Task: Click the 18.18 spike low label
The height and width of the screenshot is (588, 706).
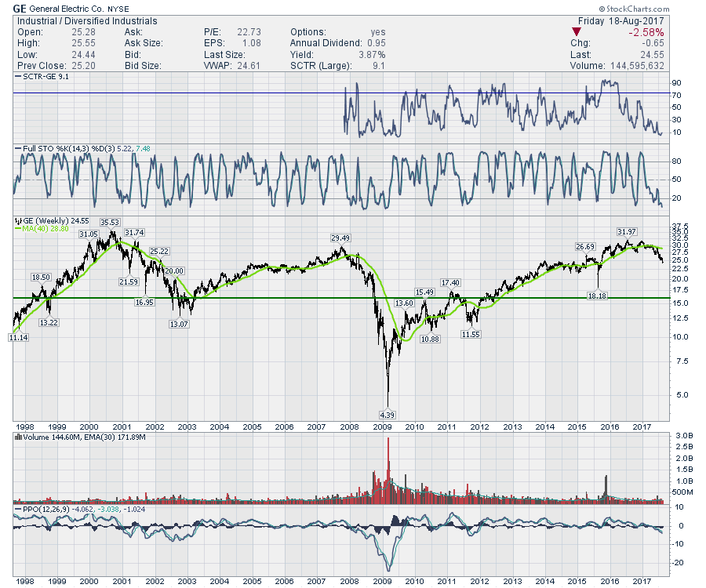Action: [x=597, y=296]
